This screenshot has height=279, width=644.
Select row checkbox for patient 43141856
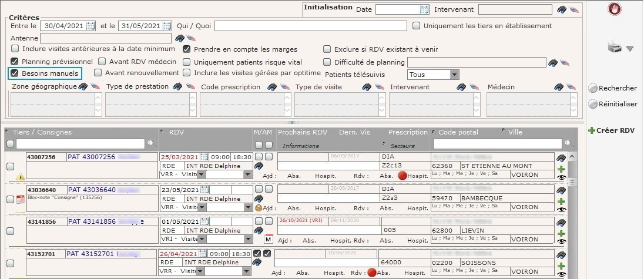pyautogui.click(x=10, y=231)
